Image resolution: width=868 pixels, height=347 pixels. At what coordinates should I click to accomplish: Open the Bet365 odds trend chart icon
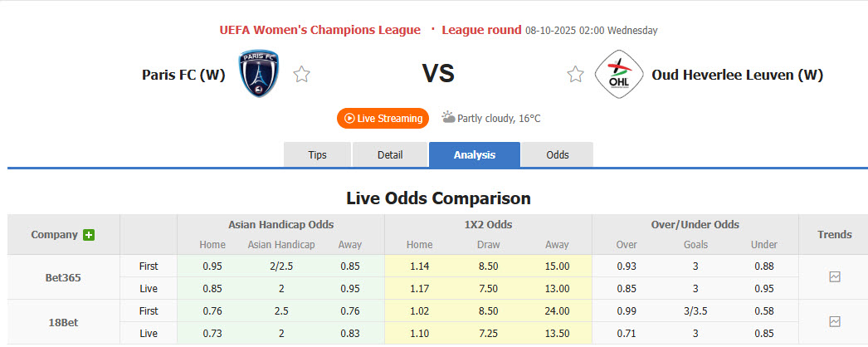click(x=835, y=277)
